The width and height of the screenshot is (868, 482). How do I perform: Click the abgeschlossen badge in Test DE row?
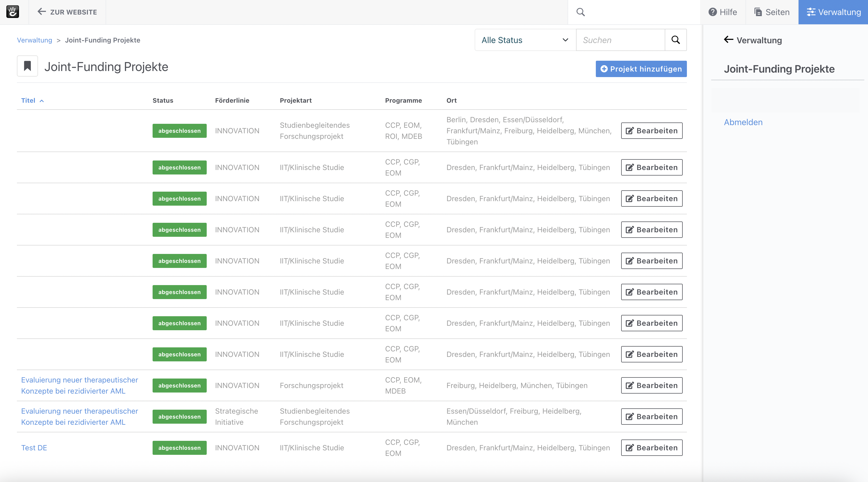point(179,448)
